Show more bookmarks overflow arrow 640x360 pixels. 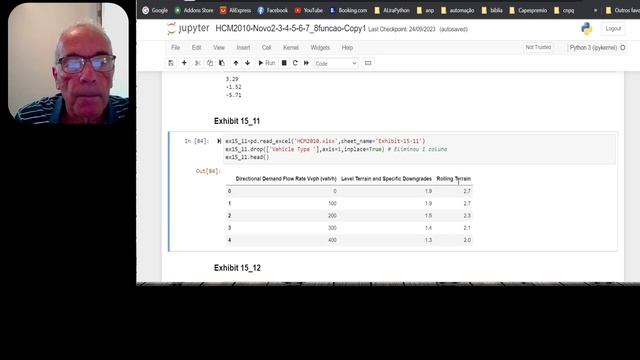coord(596,11)
